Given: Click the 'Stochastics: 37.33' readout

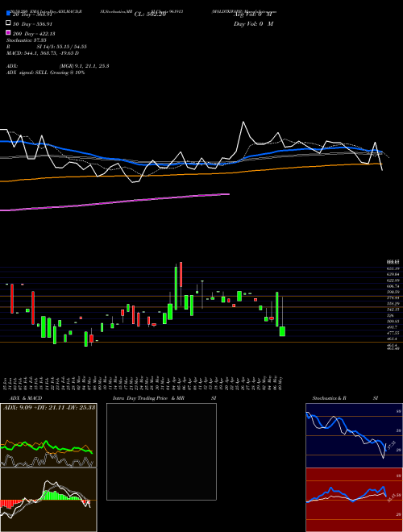Looking at the screenshot, I should (27, 40).
